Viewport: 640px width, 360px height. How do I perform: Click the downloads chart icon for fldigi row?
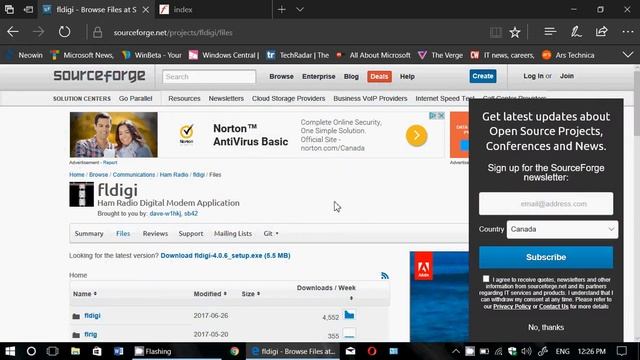[x=349, y=315]
